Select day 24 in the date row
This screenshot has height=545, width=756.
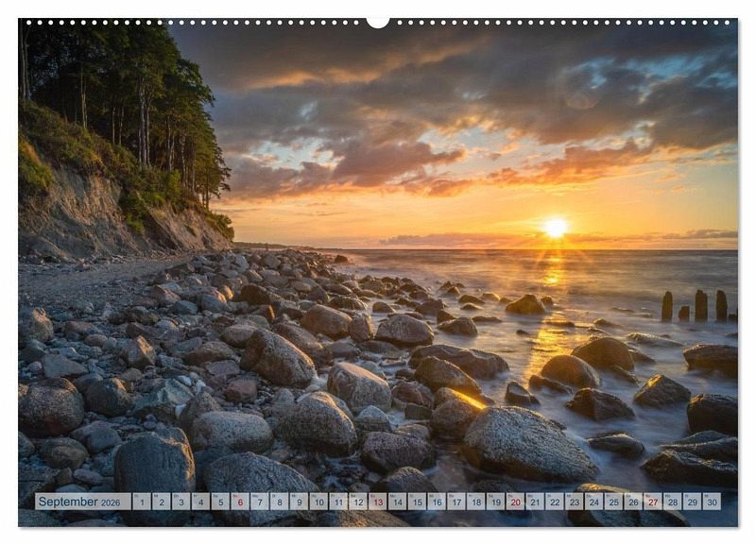[593, 502]
